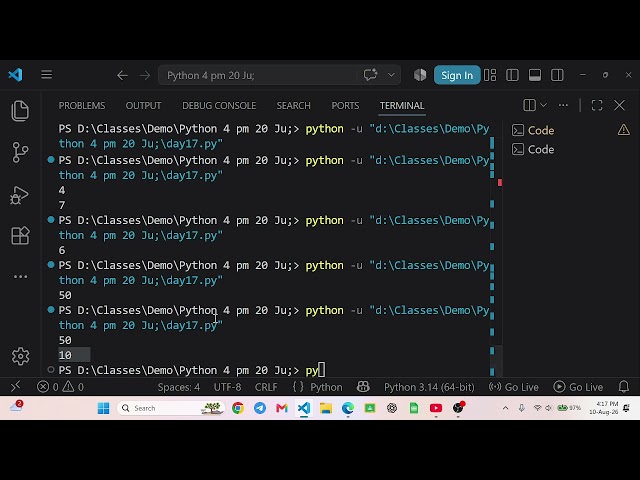Go forward with the right arrow
The width and height of the screenshot is (640, 480).
pyautogui.click(x=145, y=76)
